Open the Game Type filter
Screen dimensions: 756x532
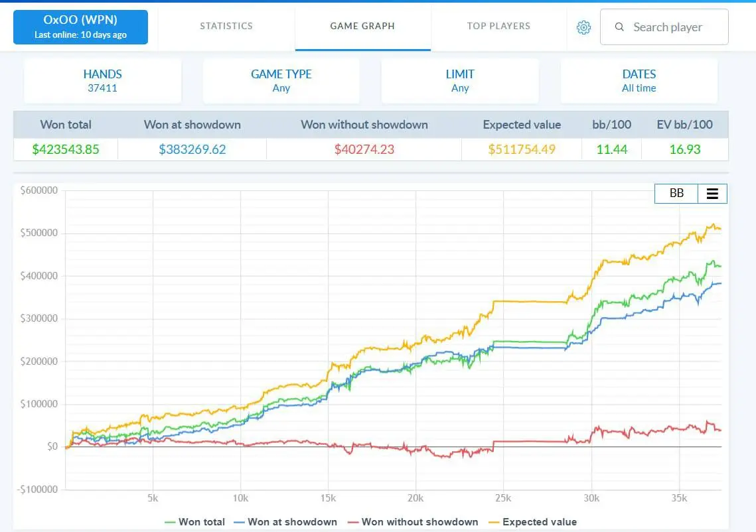click(x=281, y=80)
